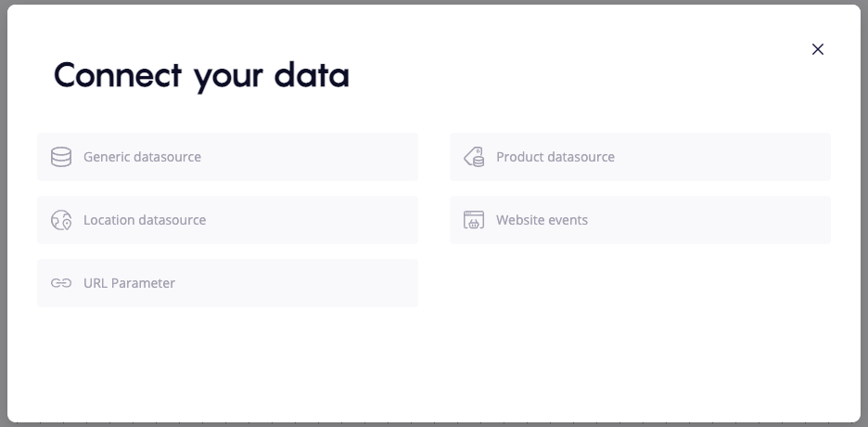Open the Generic datasource option card

pos(297,157)
